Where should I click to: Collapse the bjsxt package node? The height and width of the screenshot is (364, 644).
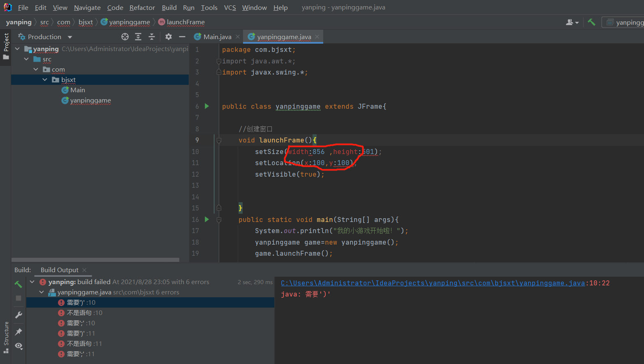[45, 79]
